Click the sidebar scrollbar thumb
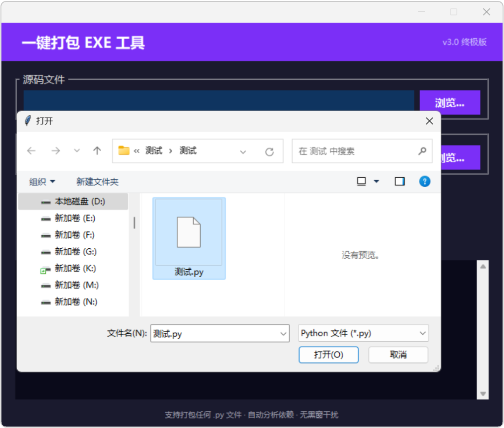The image size is (504, 428). [134, 223]
